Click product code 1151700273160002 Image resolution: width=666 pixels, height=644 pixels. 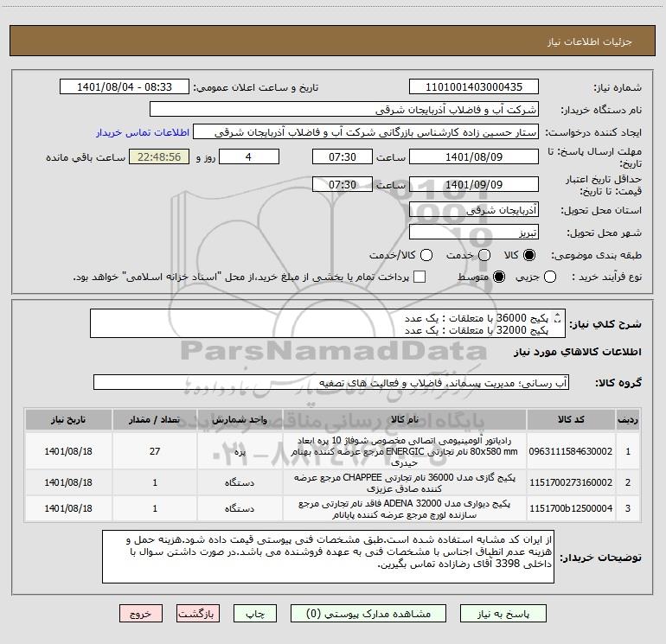(571, 482)
